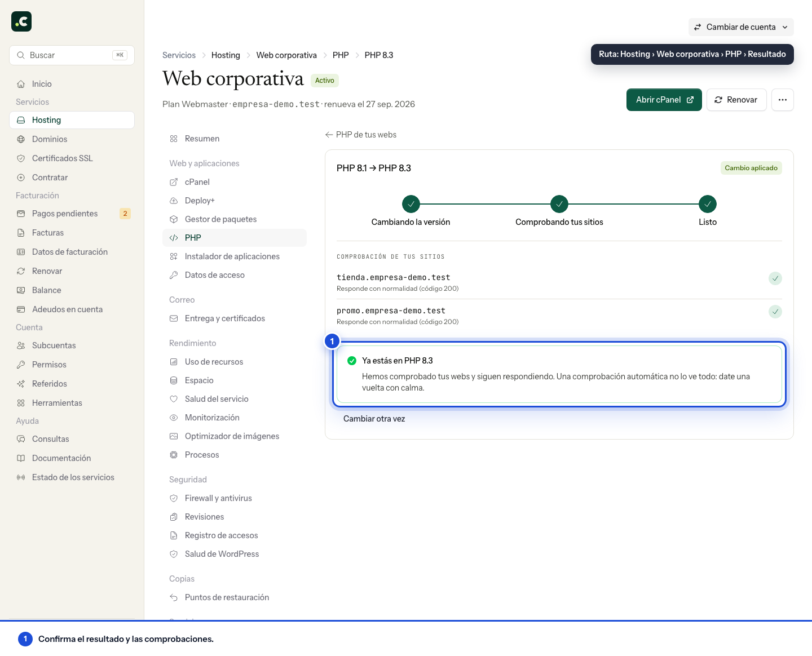The image size is (812, 656).
Task: Click the Buscar search field
Action: pyautogui.click(x=72, y=55)
